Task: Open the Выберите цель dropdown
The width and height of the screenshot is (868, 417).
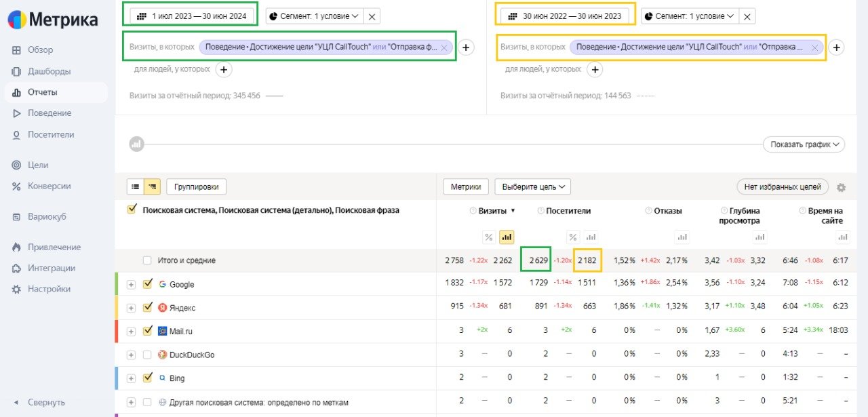Action: 532,186
